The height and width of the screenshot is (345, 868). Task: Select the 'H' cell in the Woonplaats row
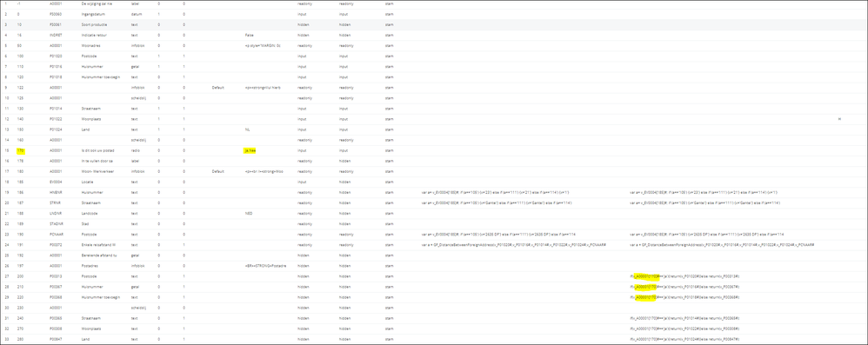tap(840, 119)
